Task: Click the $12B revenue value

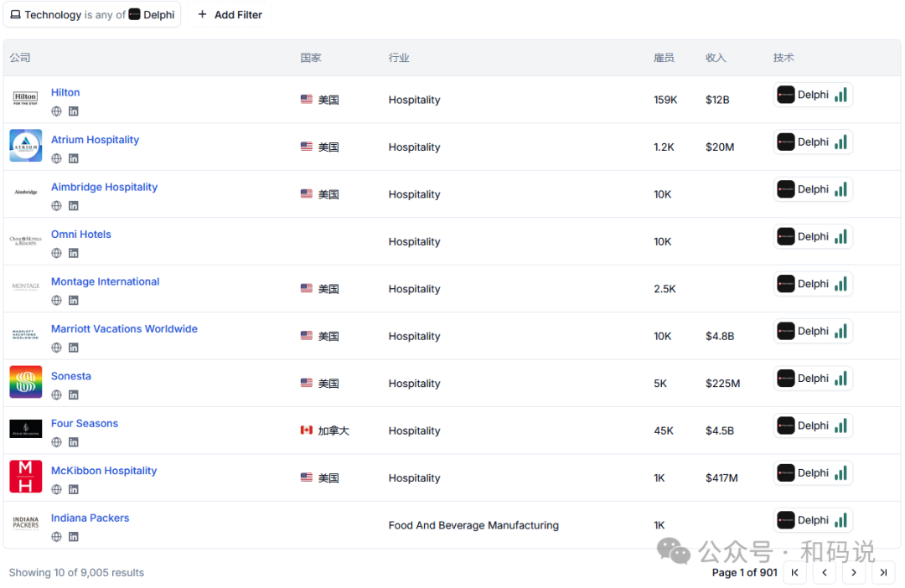Action: (717, 100)
